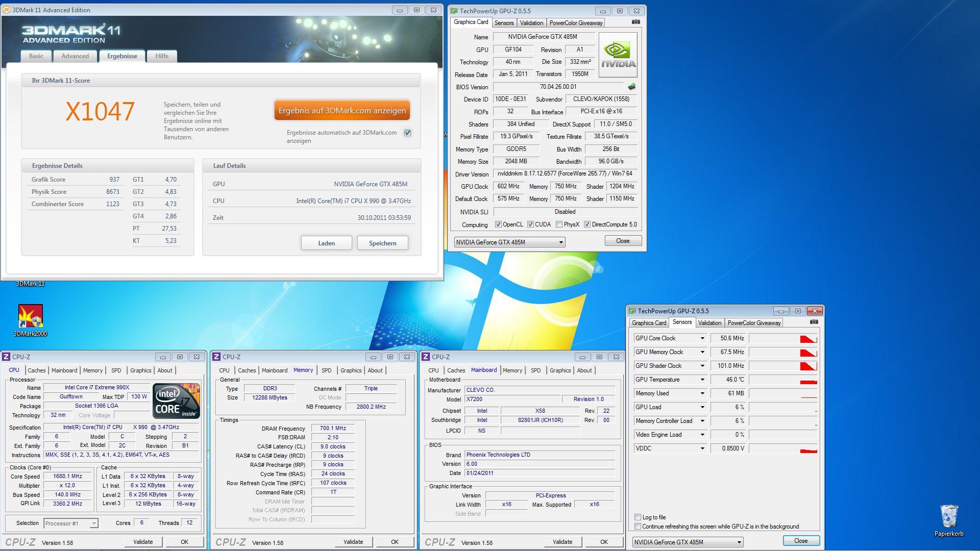The image size is (980, 551).
Task: Click Close in GPU-Z Graphics Card window
Action: click(623, 241)
